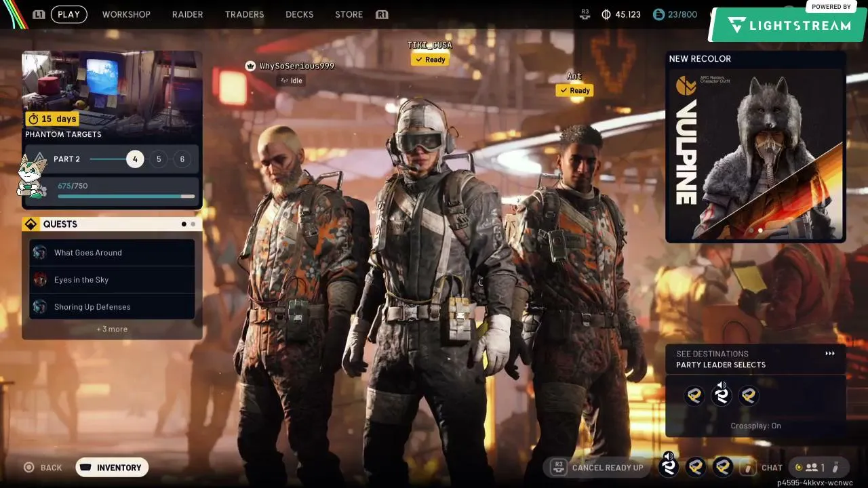Screen dimensions: 868x488
Task: Click the Eyes in the Sky quest portrait
Action: (40, 280)
